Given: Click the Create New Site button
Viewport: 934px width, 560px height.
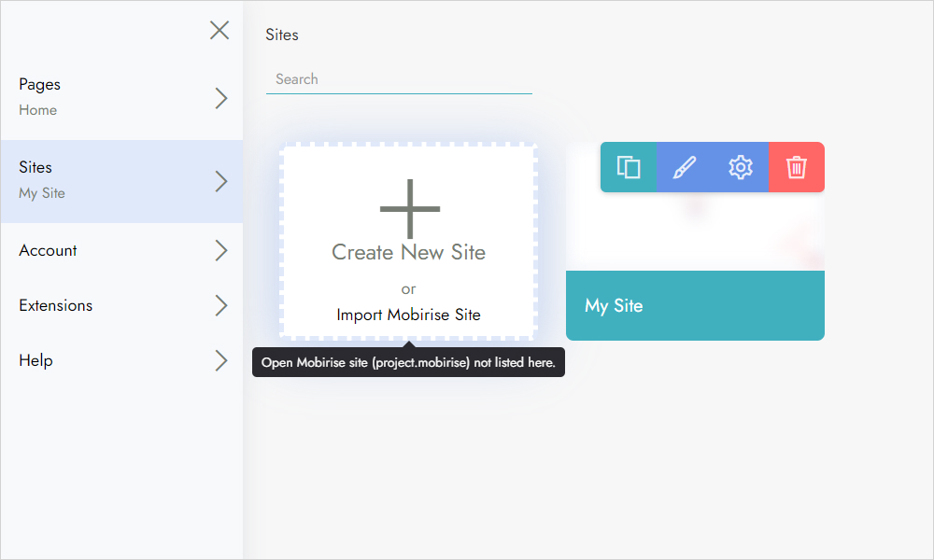Looking at the screenshot, I should point(408,252).
